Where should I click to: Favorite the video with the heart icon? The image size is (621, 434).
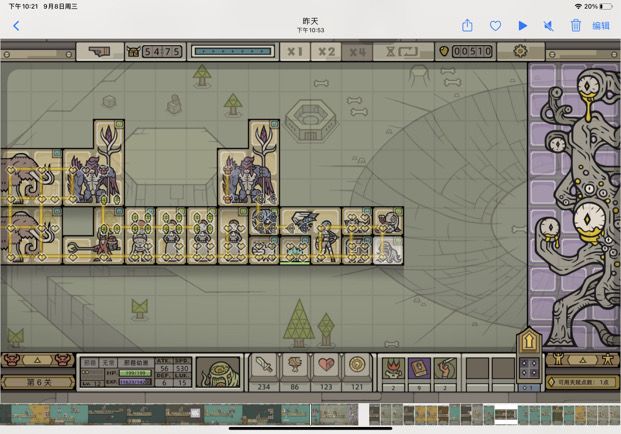pos(495,26)
